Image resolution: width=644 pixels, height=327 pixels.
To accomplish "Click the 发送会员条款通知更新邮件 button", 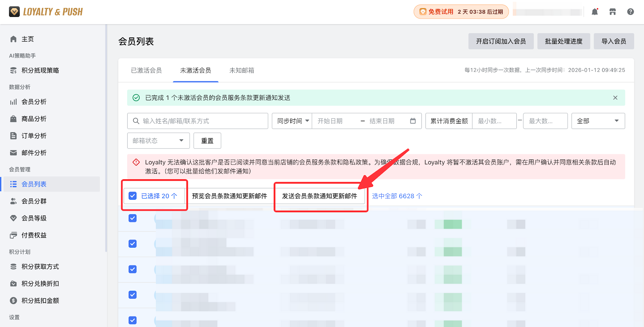I will click(x=320, y=196).
